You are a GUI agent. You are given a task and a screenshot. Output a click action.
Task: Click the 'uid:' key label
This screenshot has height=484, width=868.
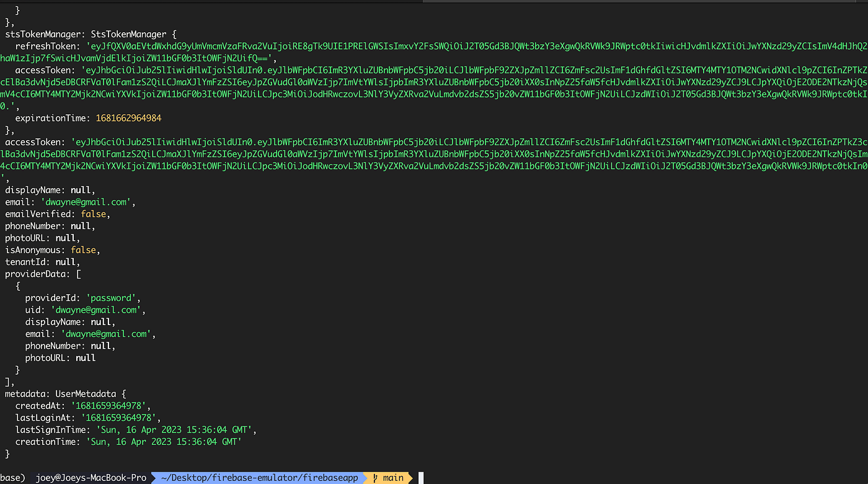(35, 310)
